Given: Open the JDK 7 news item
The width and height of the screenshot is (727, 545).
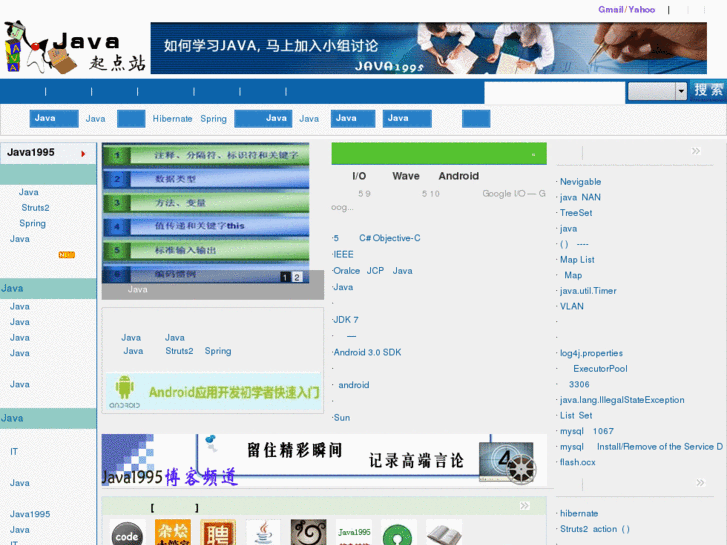Looking at the screenshot, I should pyautogui.click(x=345, y=320).
